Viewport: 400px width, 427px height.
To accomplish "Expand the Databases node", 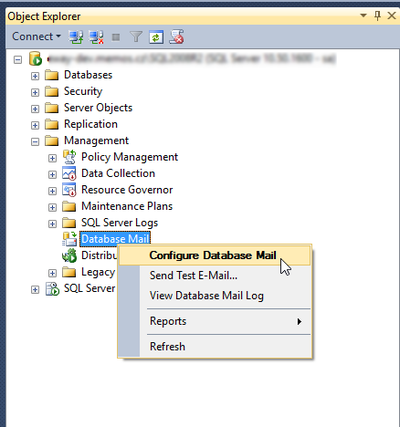I will coord(35,76).
